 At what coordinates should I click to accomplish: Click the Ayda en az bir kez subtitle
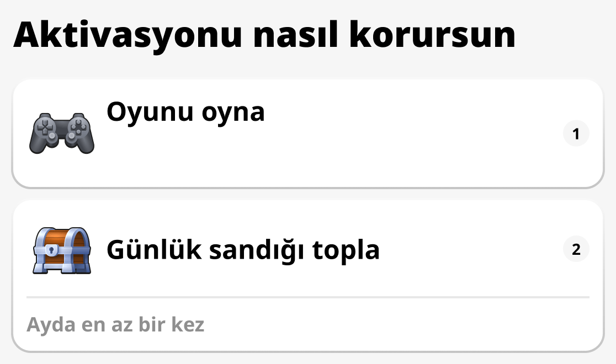115,324
